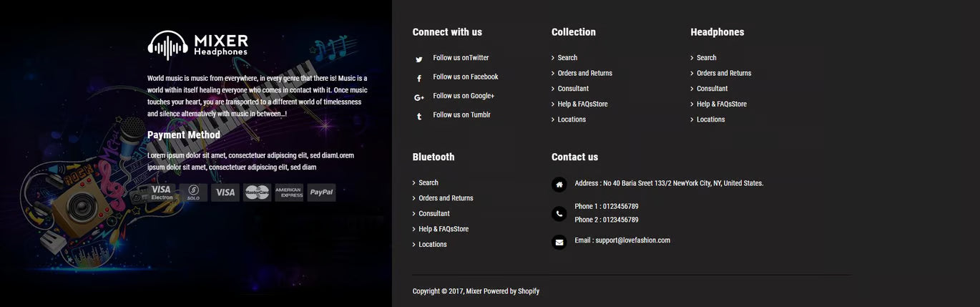Click Follow us on Facebook link
Screen dimensions: 980x307
click(x=466, y=77)
